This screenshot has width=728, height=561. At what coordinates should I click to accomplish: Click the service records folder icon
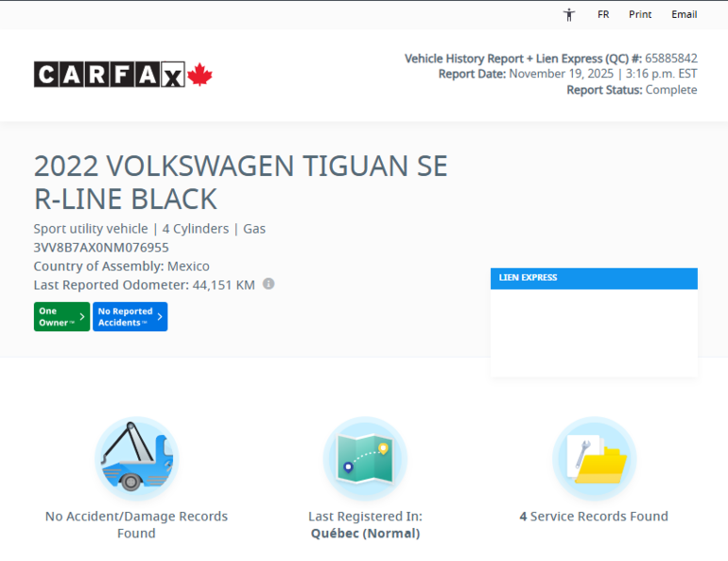point(594,458)
